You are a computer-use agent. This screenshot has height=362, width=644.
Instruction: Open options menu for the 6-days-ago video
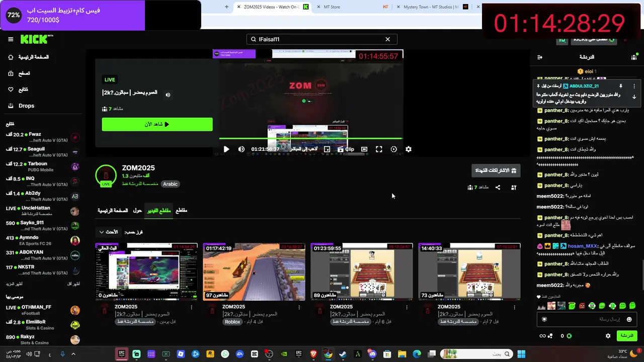coord(407,307)
